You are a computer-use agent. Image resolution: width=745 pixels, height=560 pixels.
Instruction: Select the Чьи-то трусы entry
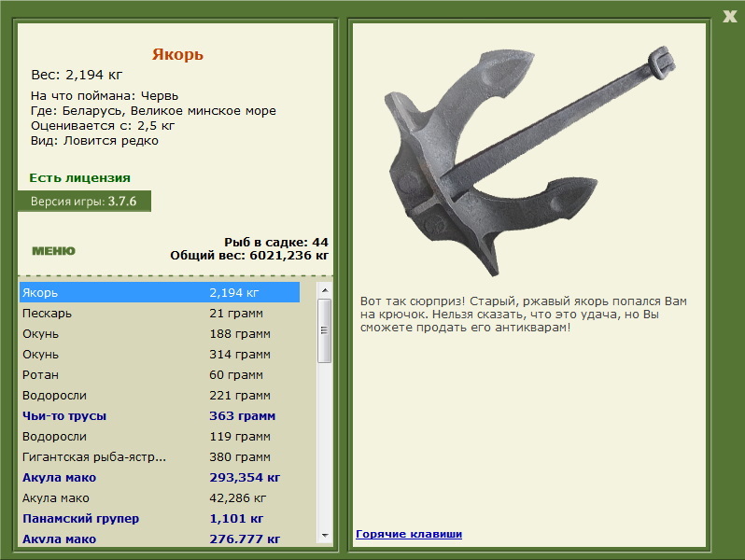(x=160, y=416)
